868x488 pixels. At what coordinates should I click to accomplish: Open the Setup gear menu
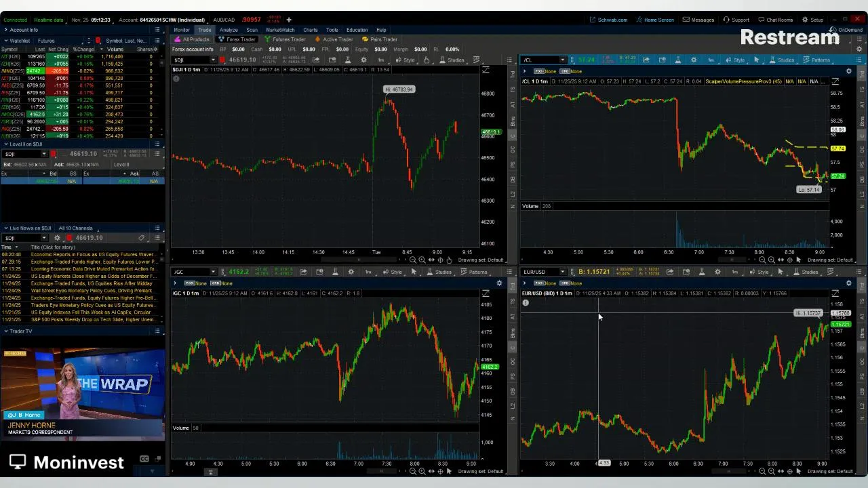(x=812, y=20)
